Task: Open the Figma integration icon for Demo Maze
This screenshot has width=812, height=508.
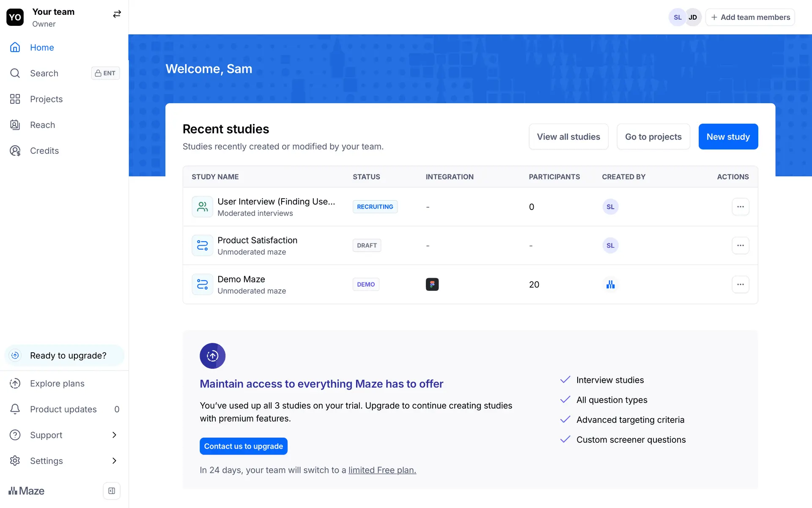Action: [x=432, y=284]
